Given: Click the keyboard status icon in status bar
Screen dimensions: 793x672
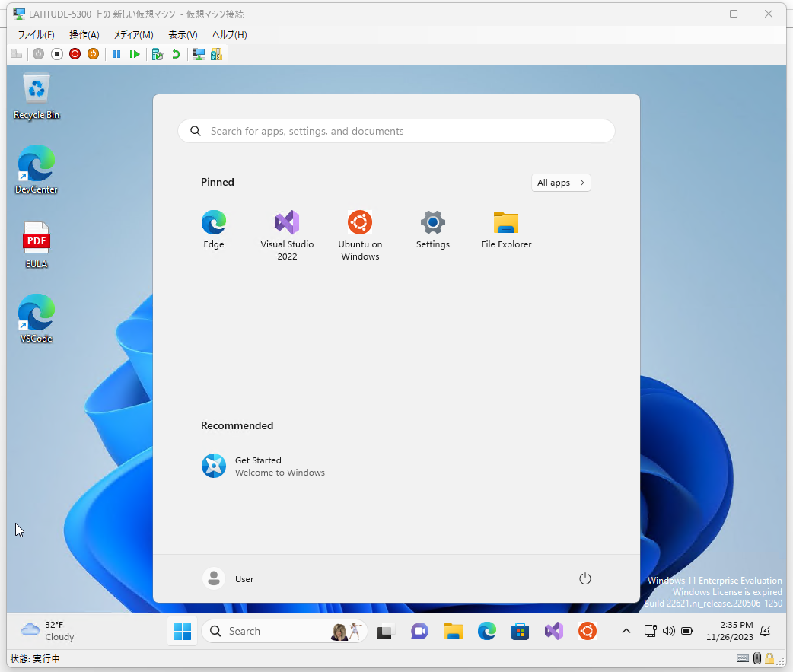Looking at the screenshot, I should coord(743,658).
